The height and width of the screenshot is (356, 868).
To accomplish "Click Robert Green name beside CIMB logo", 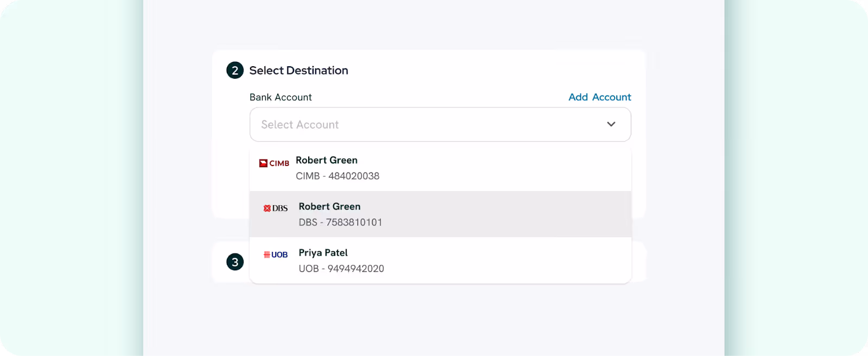I will pos(327,160).
